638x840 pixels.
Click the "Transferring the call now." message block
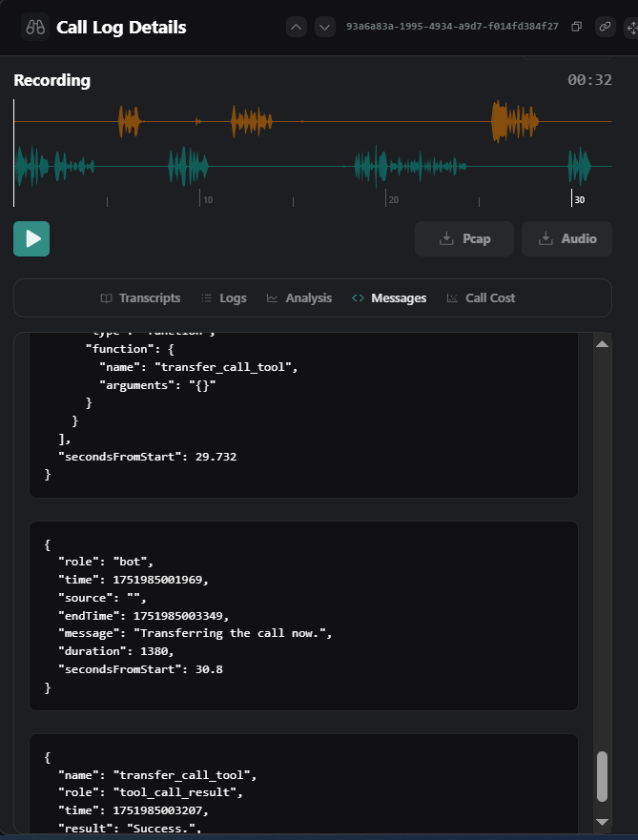coord(303,615)
